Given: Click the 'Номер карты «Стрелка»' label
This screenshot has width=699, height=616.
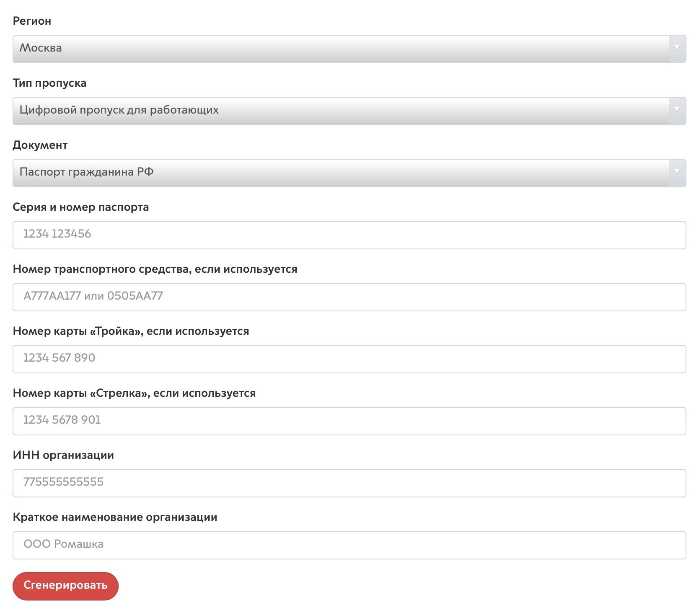Looking at the screenshot, I should [x=134, y=393].
